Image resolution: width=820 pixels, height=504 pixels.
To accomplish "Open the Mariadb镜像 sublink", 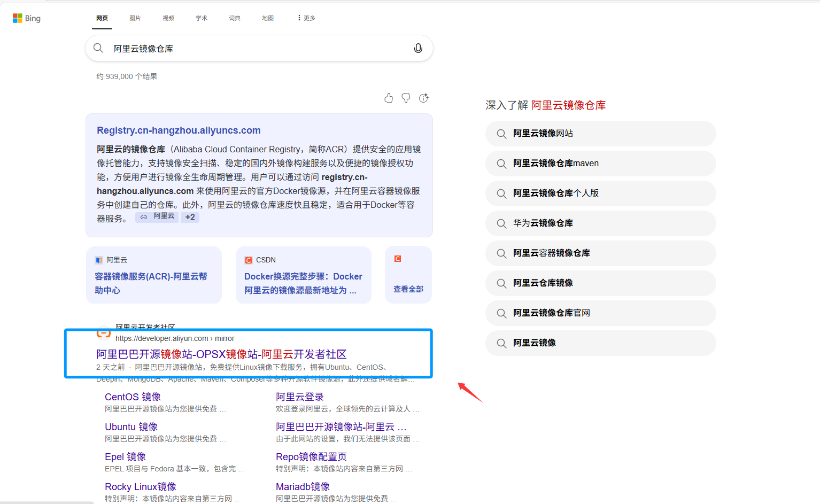I will coord(303,487).
